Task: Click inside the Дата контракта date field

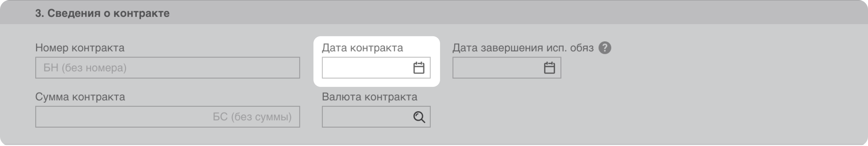Action: point(366,68)
